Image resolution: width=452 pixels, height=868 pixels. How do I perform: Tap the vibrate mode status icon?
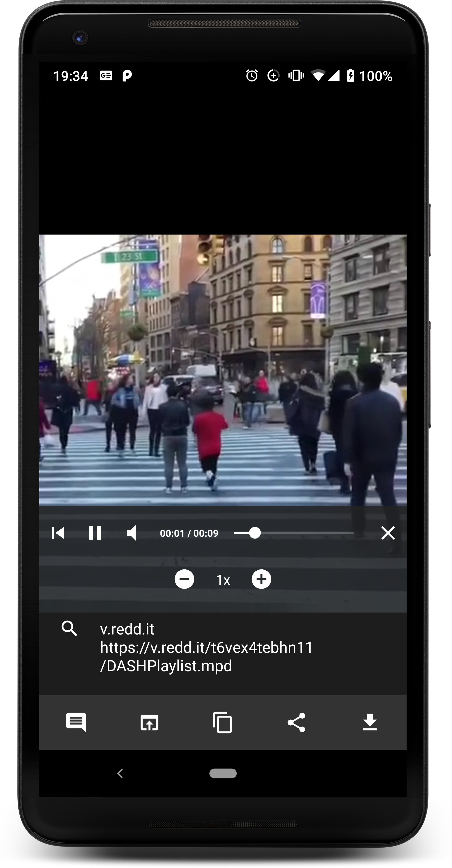click(296, 76)
